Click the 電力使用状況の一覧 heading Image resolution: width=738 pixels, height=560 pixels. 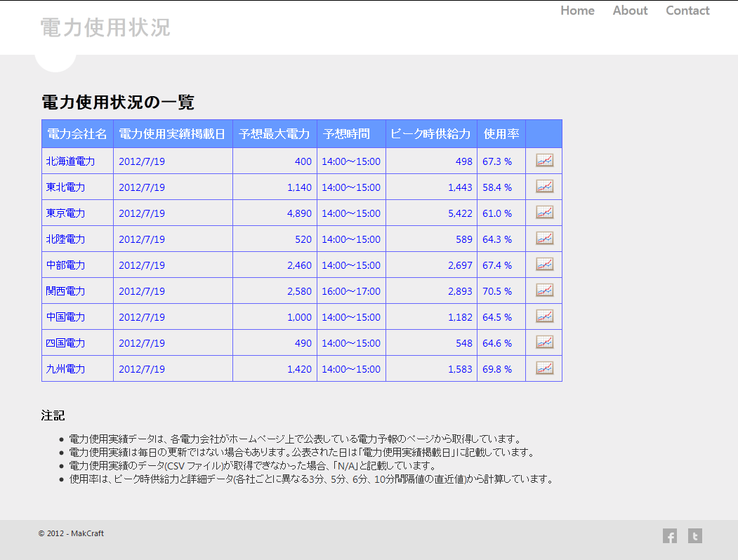(118, 102)
